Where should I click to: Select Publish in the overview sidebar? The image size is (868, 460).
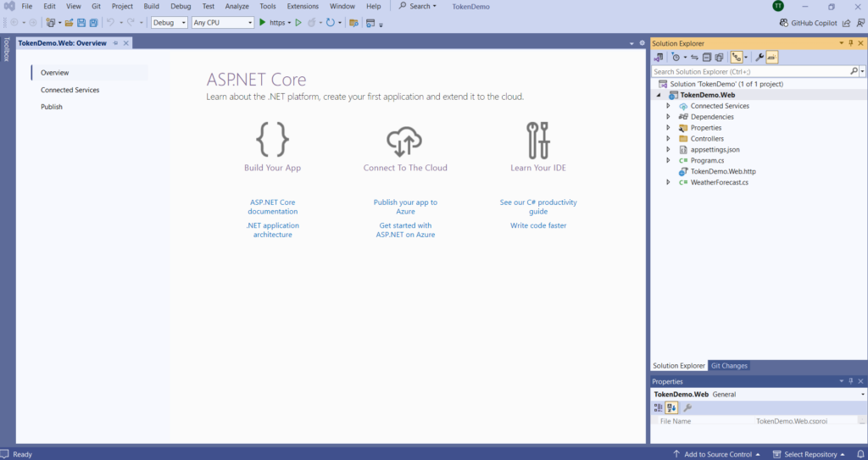(52, 107)
